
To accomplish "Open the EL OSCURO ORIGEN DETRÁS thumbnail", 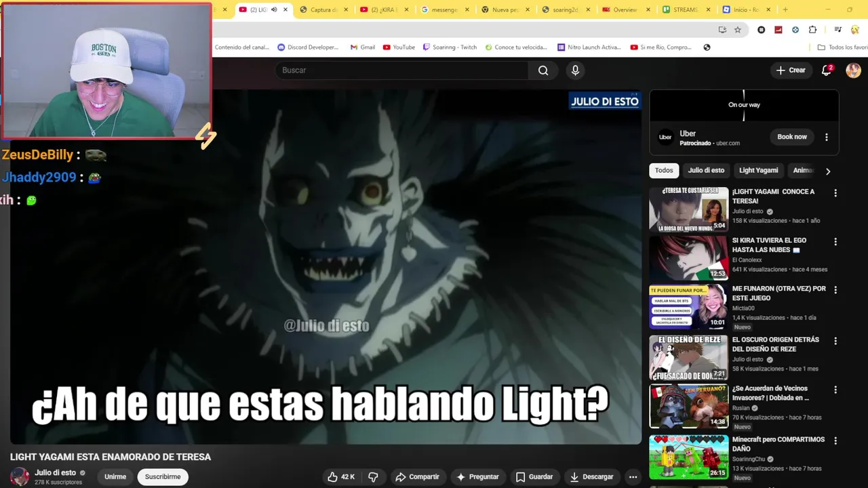I will tap(689, 357).
